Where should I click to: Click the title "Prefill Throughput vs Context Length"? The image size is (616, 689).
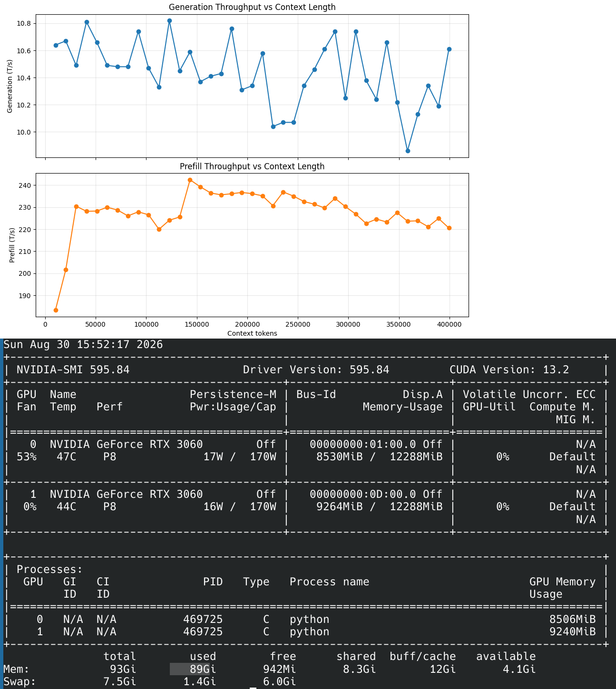(x=252, y=166)
